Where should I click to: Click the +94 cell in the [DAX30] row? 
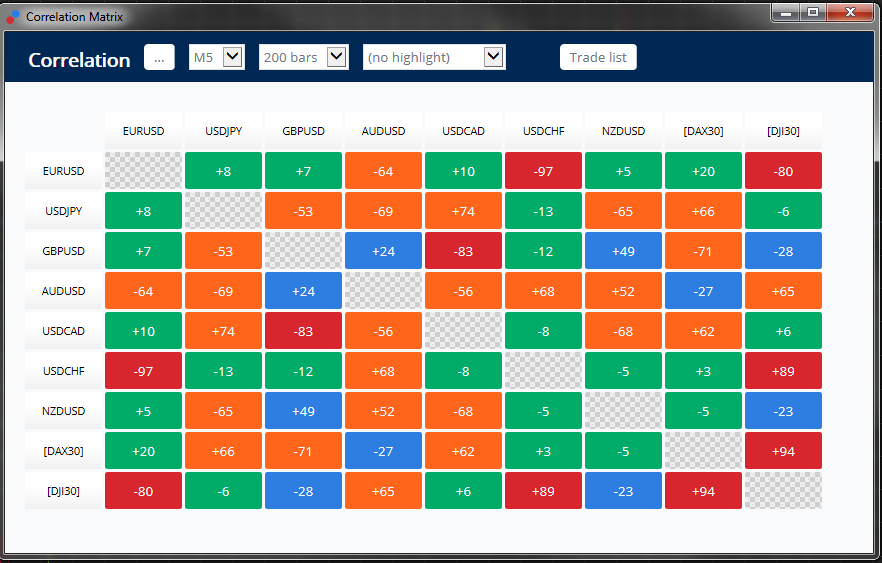[783, 451]
